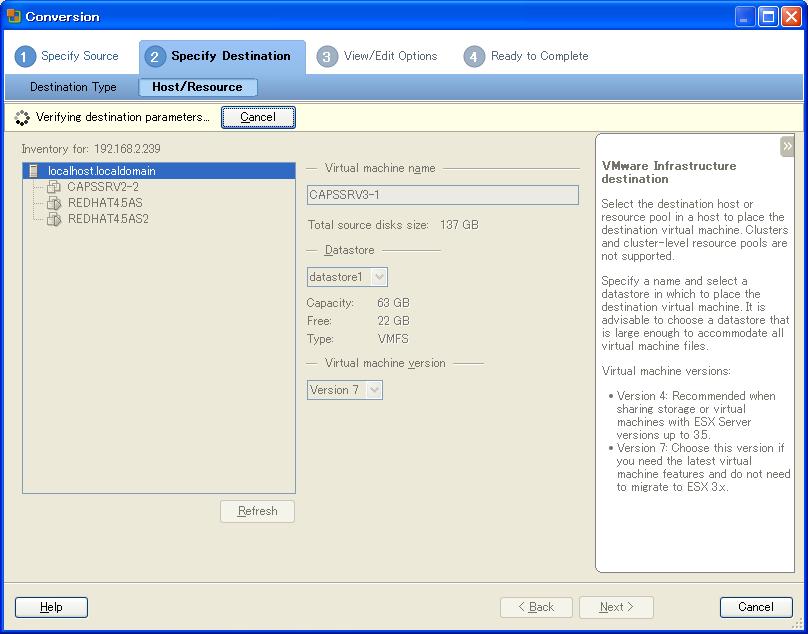Close the Conversion window
This screenshot has height=634, width=808.
[x=791, y=17]
